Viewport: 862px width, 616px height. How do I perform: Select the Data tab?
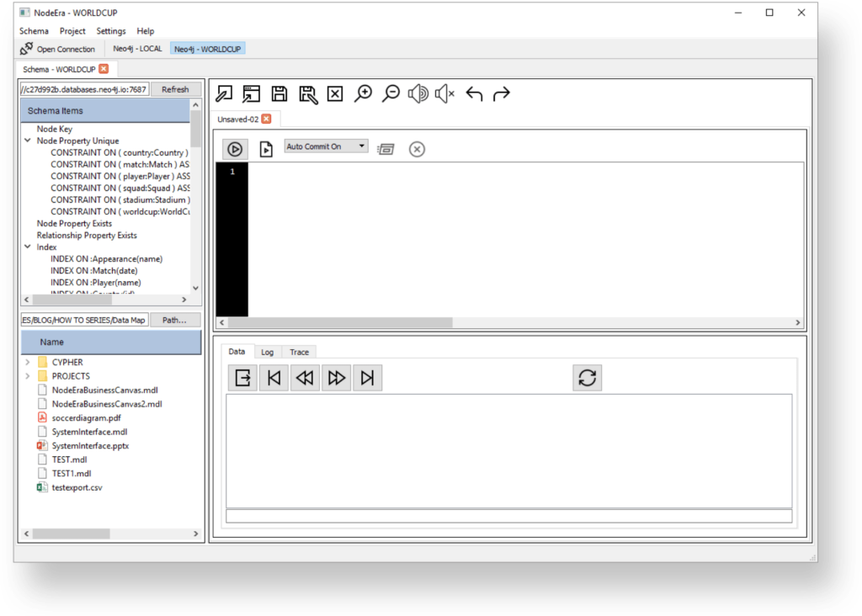click(237, 352)
